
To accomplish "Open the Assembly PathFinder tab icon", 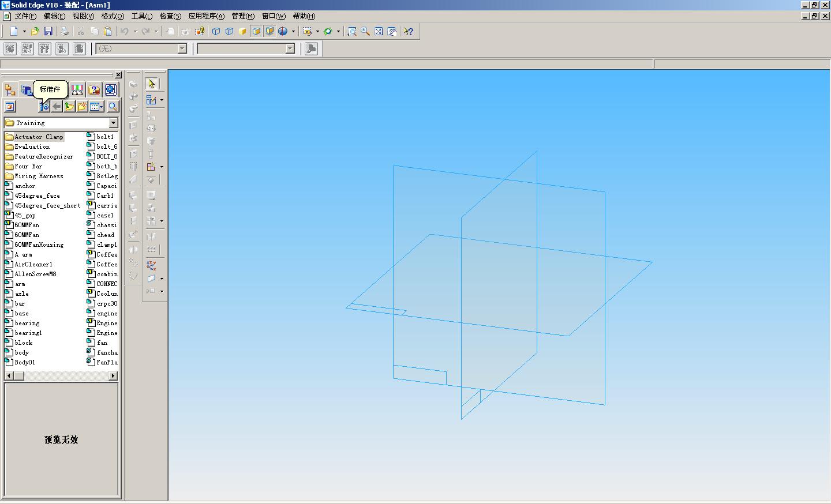I will [10, 89].
